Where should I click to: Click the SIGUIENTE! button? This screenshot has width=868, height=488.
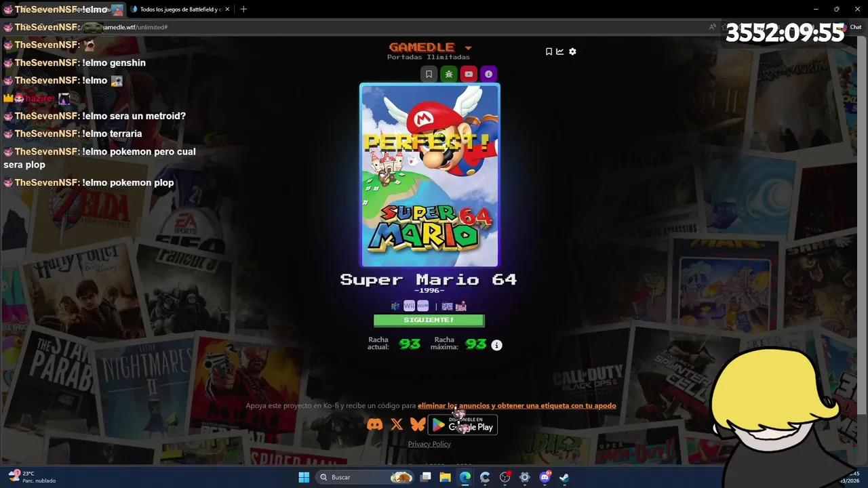tap(429, 320)
